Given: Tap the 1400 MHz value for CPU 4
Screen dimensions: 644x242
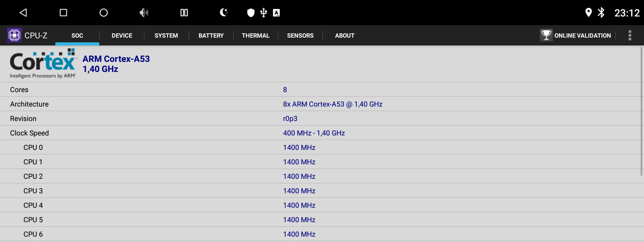Looking at the screenshot, I should click(x=299, y=205).
